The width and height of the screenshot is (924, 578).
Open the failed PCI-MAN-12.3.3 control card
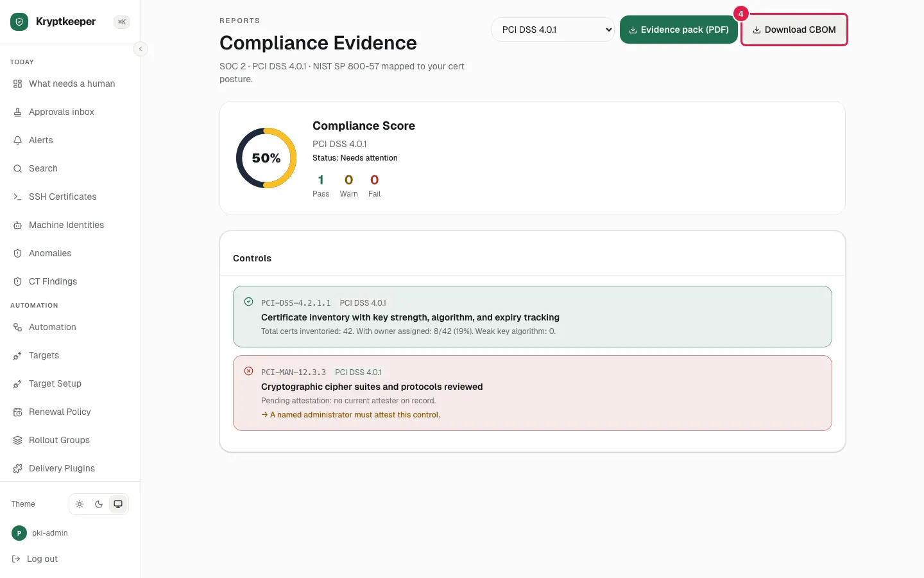(x=533, y=393)
